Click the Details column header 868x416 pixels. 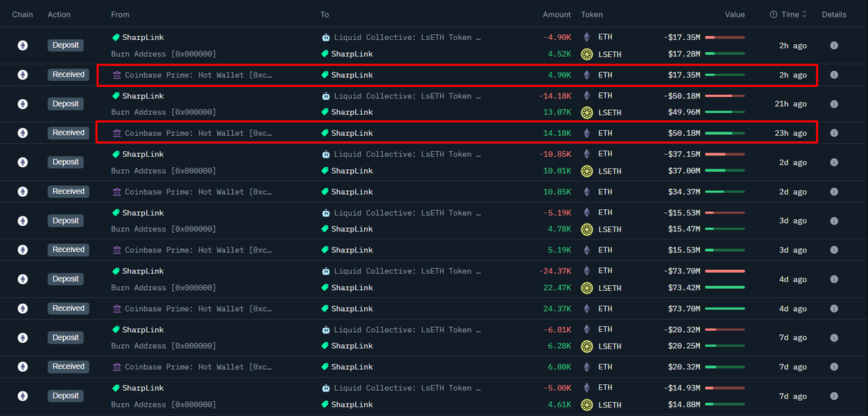[834, 14]
